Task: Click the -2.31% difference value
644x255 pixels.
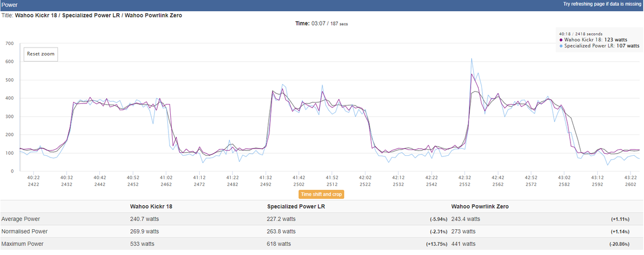Action: pos(440,231)
